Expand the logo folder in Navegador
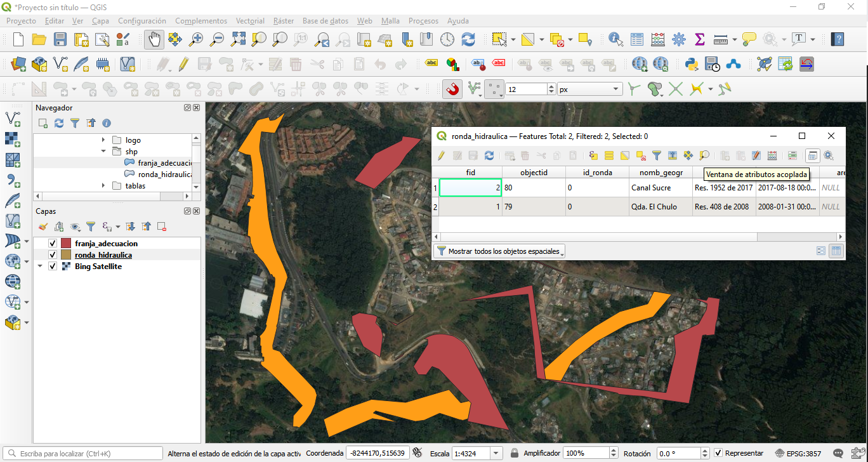Image resolution: width=868 pixels, height=462 pixels. [x=103, y=140]
